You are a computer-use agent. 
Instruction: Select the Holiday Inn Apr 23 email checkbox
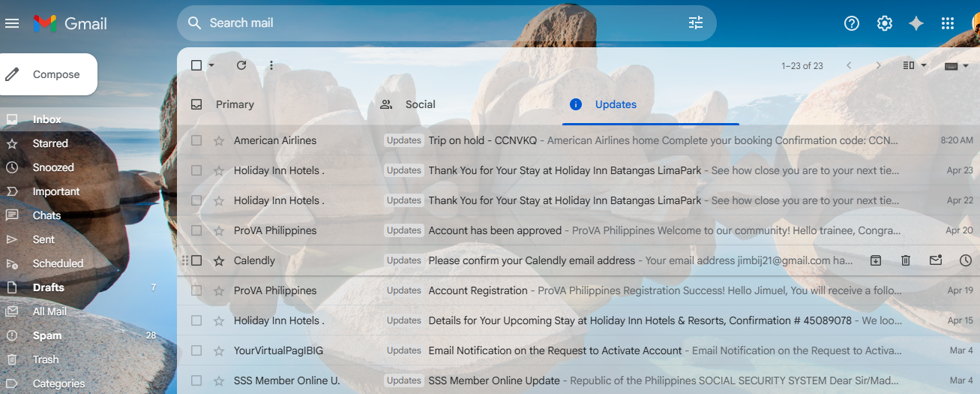point(196,170)
